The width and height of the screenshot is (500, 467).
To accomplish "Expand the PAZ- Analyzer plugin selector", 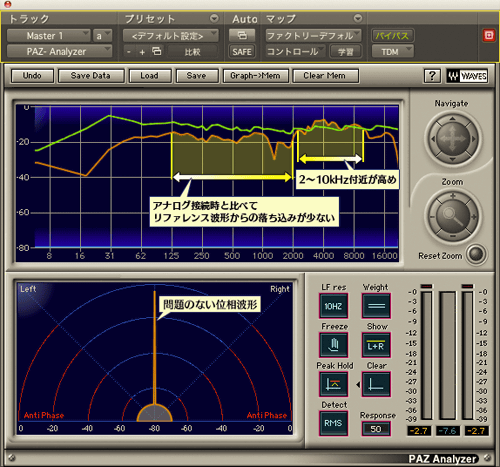I will (59, 52).
